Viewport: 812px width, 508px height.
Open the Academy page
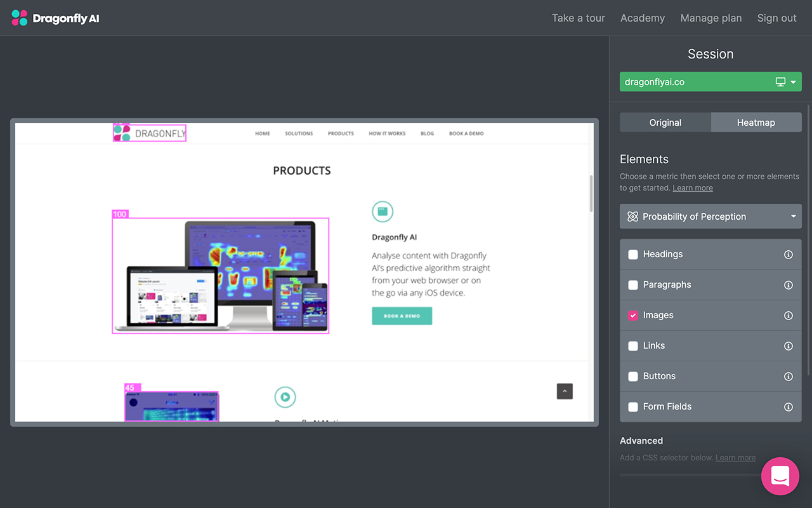(x=643, y=18)
